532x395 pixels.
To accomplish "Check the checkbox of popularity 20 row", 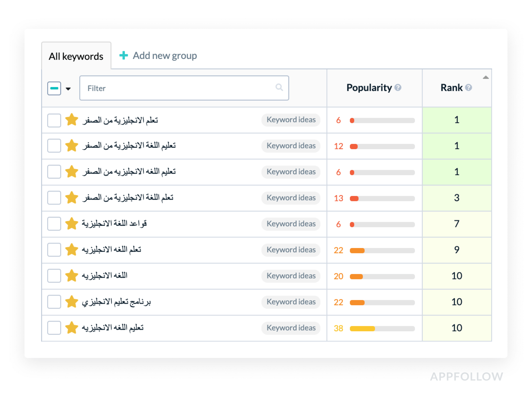I will (x=54, y=276).
